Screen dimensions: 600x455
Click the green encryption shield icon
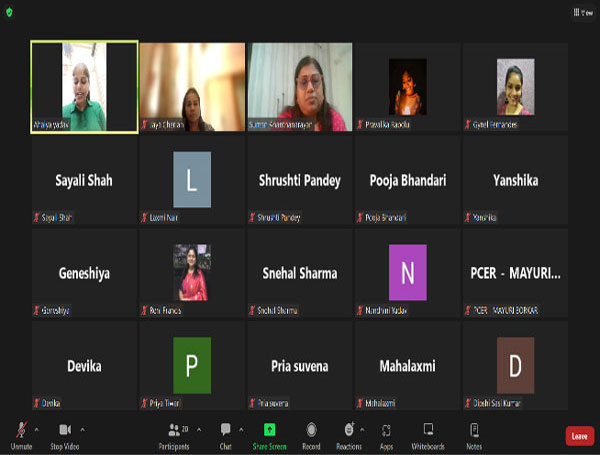click(x=9, y=13)
